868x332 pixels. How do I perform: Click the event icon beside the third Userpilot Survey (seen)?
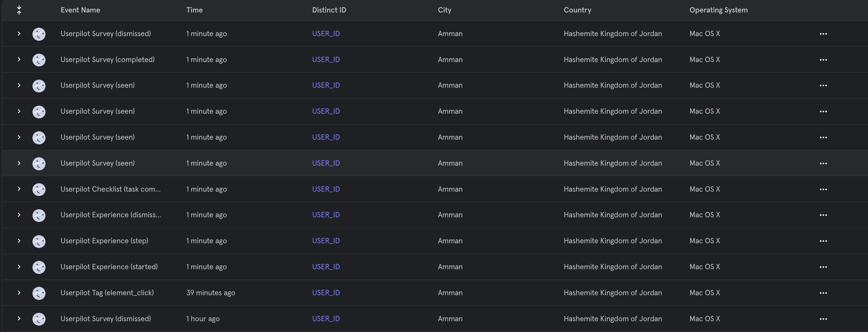click(39, 137)
